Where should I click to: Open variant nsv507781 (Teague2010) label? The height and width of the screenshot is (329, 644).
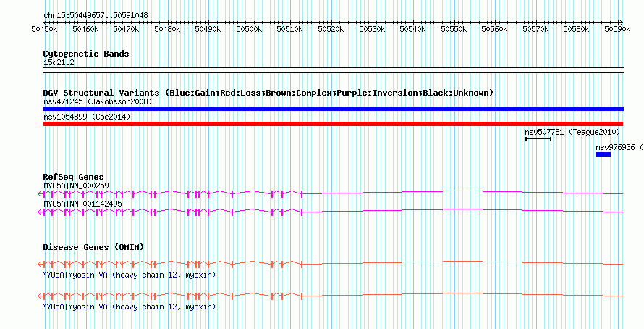[x=572, y=133]
